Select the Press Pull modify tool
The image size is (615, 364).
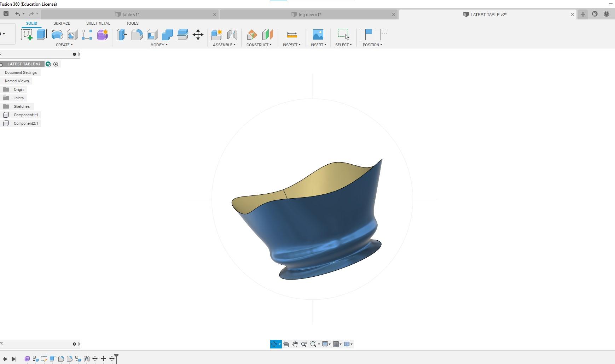pyautogui.click(x=122, y=34)
